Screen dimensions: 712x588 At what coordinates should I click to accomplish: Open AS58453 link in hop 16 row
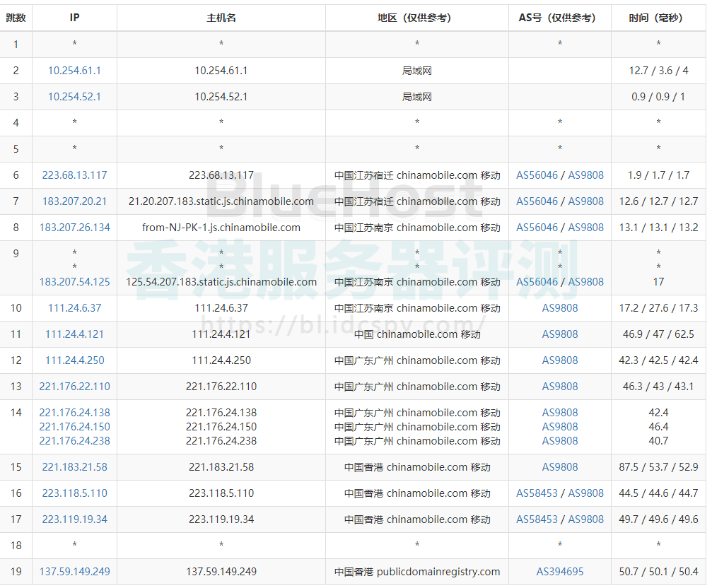pos(537,493)
